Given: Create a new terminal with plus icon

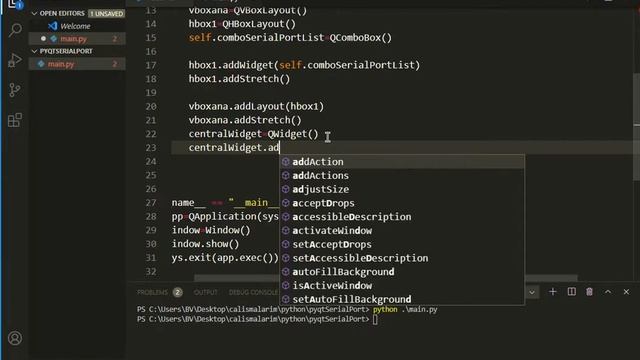Looking at the screenshot, I should [x=553, y=292].
